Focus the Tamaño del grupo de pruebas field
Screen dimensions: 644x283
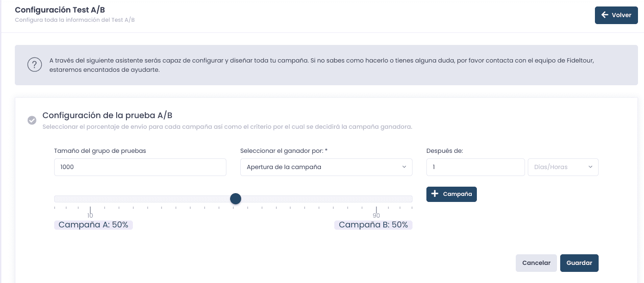coord(140,167)
